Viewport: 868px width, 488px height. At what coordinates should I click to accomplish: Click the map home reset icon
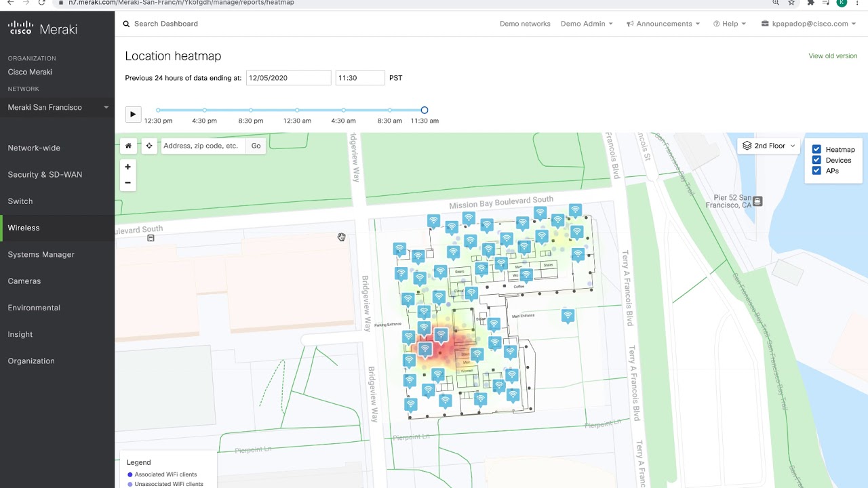(x=128, y=146)
